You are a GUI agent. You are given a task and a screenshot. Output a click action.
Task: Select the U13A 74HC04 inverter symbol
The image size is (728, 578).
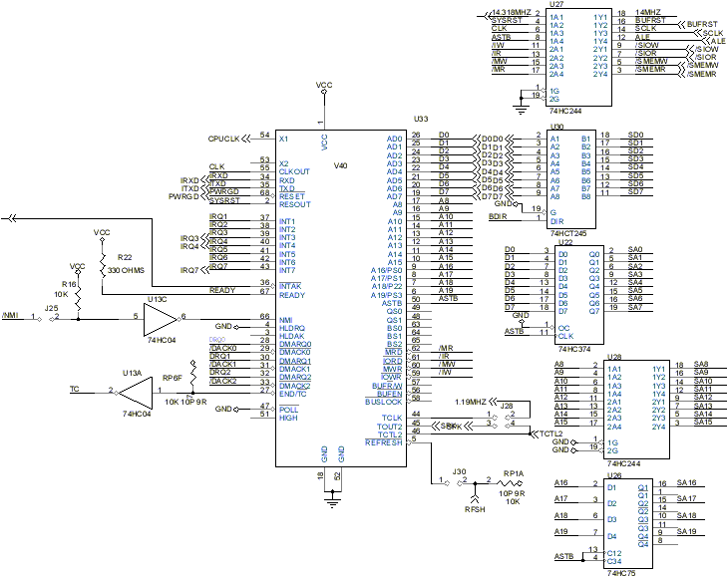click(135, 393)
